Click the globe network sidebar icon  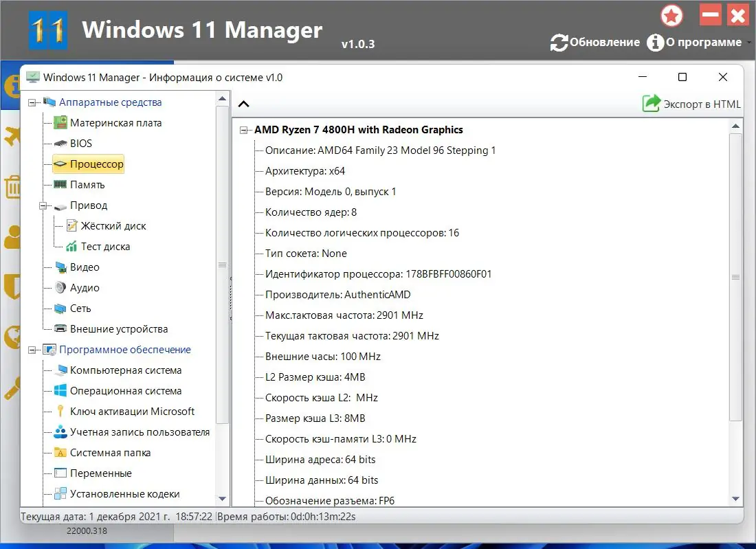click(x=12, y=337)
